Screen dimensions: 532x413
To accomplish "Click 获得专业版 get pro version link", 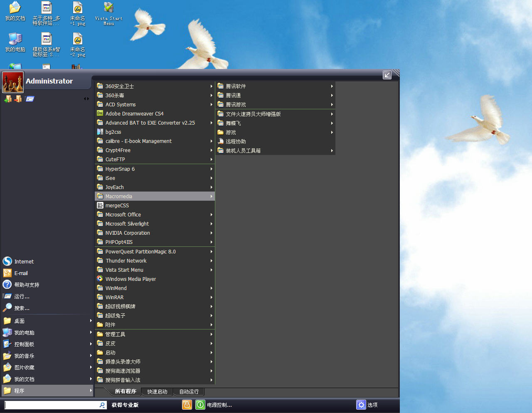I will (125, 405).
